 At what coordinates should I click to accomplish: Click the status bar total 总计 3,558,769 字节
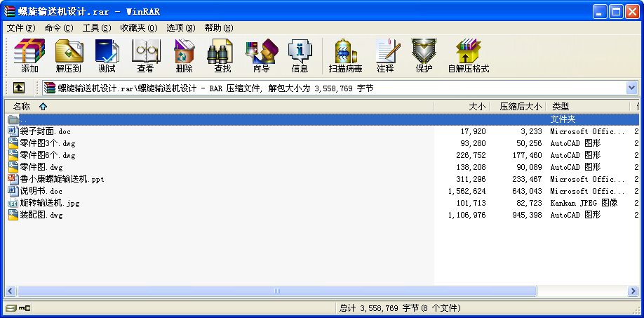click(x=379, y=307)
